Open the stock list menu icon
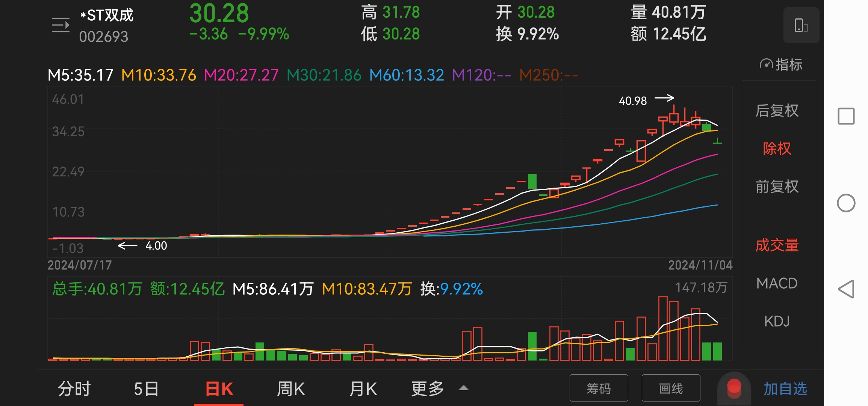868x406 pixels. click(60, 25)
